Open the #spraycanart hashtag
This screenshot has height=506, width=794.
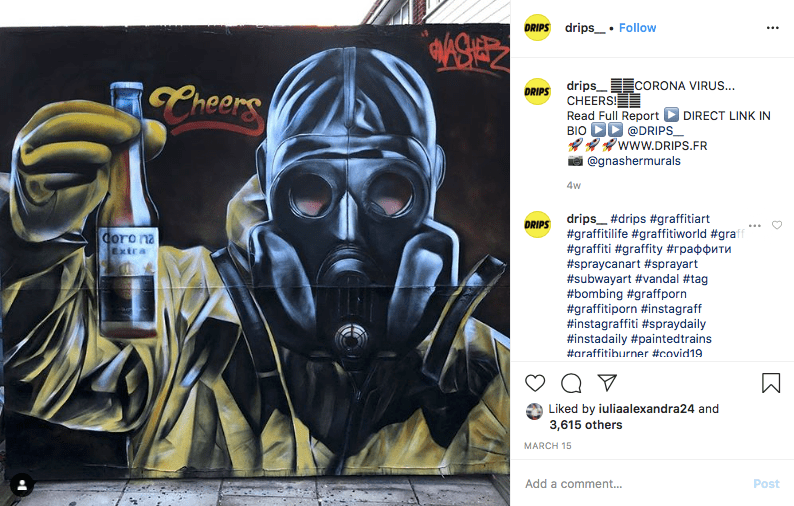coord(604,264)
